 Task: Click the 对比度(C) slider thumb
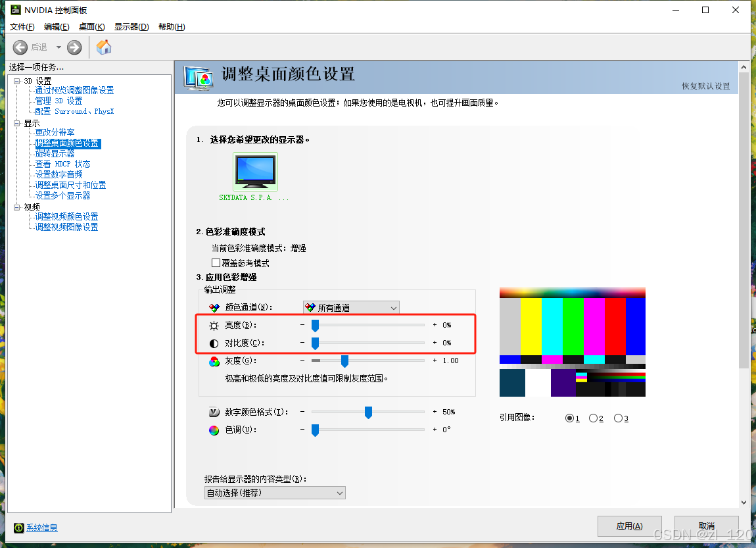(316, 344)
